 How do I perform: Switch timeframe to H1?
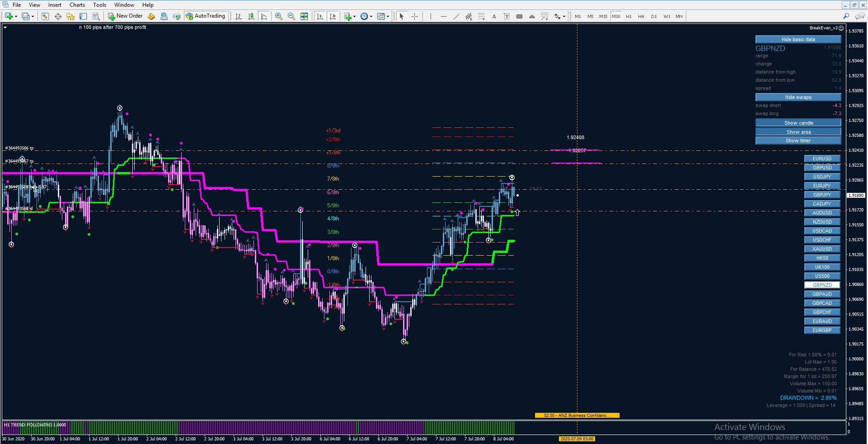(629, 16)
